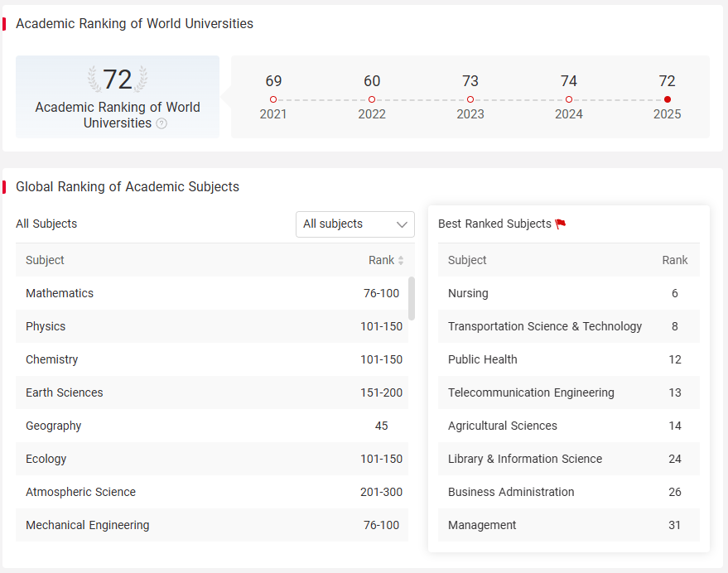Select the 2025 filled timeline point
Screen dimensions: 728x573
click(668, 99)
